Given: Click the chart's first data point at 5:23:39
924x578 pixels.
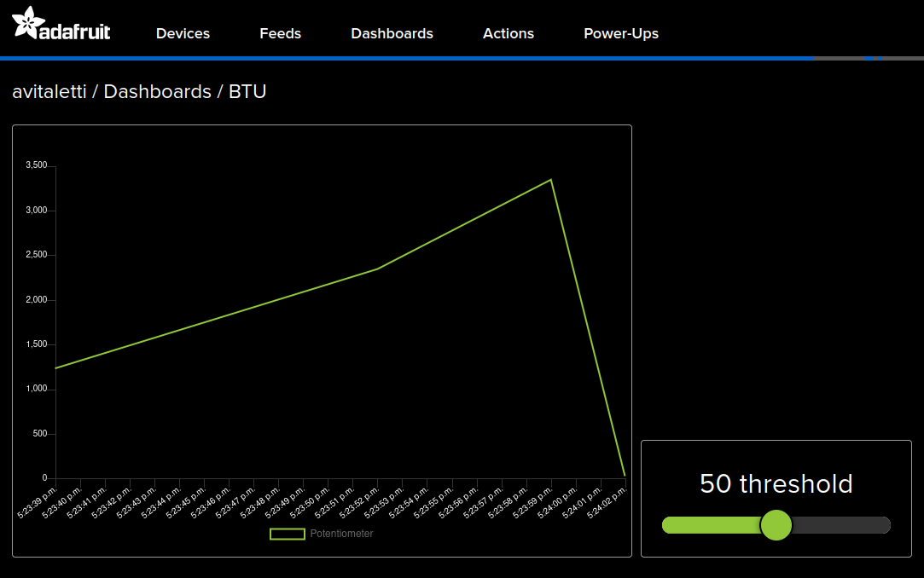Looking at the screenshot, I should 55,368.
